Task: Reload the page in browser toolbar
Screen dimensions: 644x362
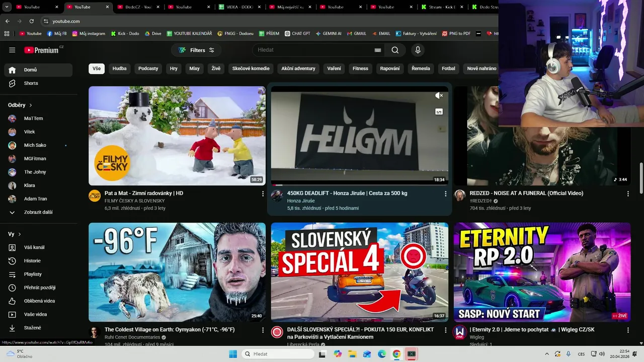Action: [31, 21]
